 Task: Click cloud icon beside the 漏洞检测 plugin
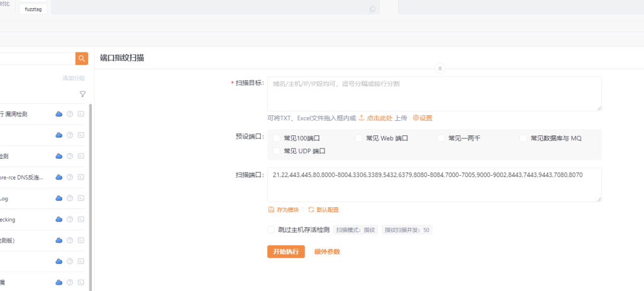click(59, 114)
